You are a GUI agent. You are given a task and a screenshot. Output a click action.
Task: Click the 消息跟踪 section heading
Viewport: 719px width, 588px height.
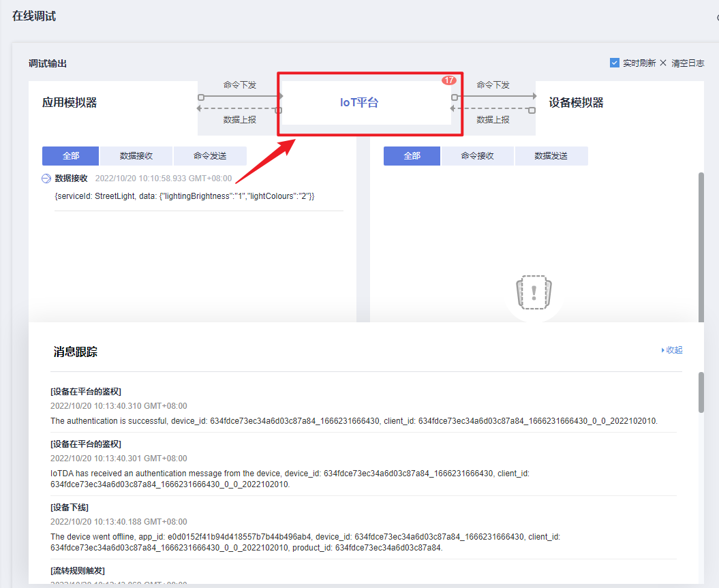point(76,352)
